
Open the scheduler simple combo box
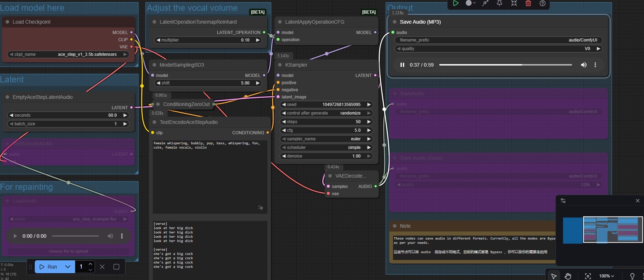click(x=326, y=148)
